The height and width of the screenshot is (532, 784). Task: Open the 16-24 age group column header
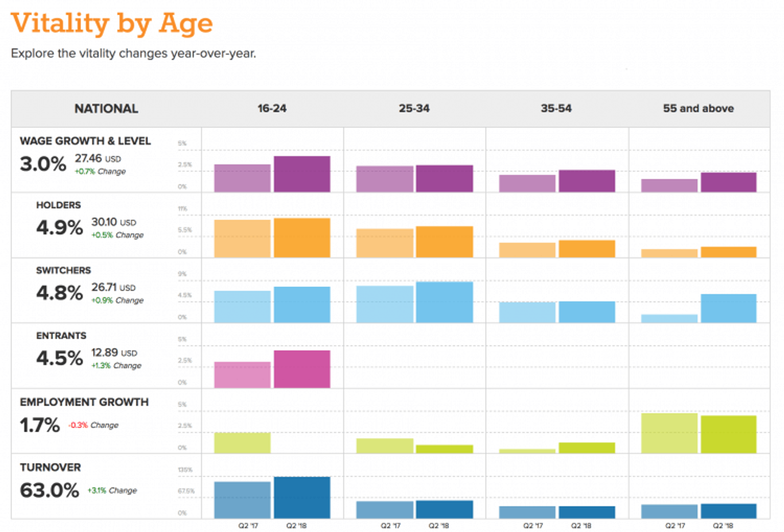tap(271, 108)
